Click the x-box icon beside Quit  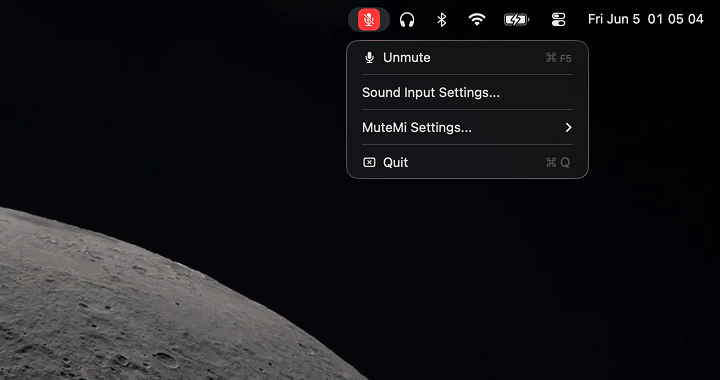tap(369, 162)
